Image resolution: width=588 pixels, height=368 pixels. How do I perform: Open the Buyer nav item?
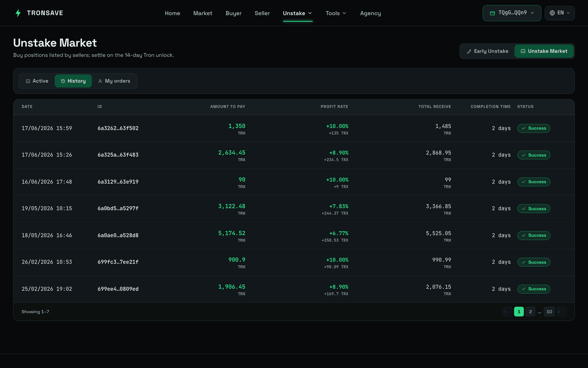(233, 13)
